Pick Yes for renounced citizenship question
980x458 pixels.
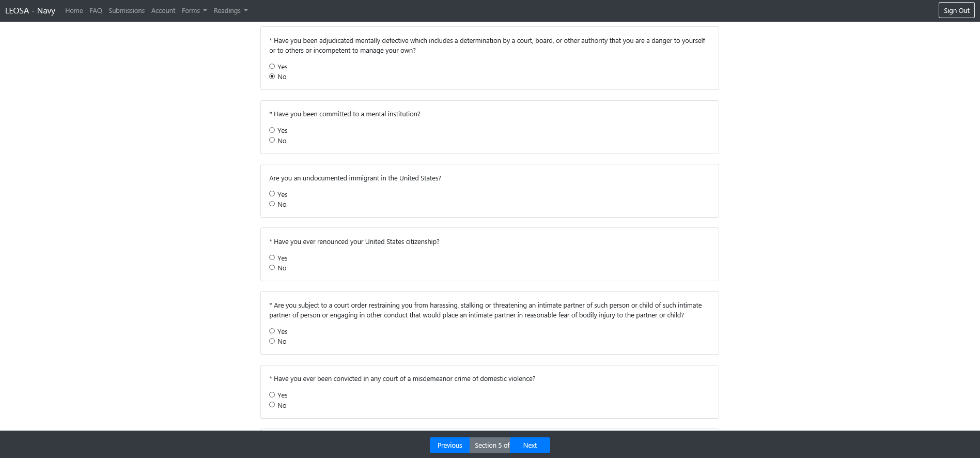click(272, 257)
